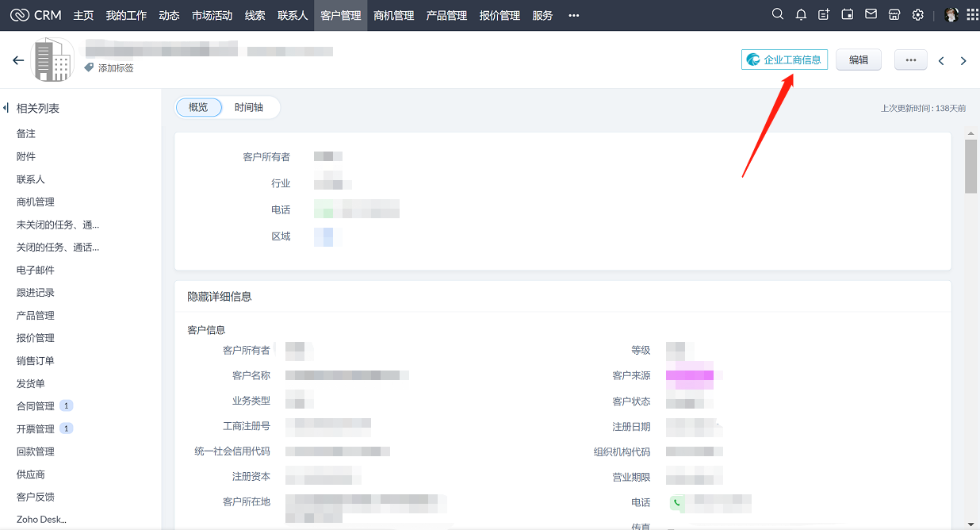
Task: Select 回款管理 in related list
Action: click(x=36, y=451)
